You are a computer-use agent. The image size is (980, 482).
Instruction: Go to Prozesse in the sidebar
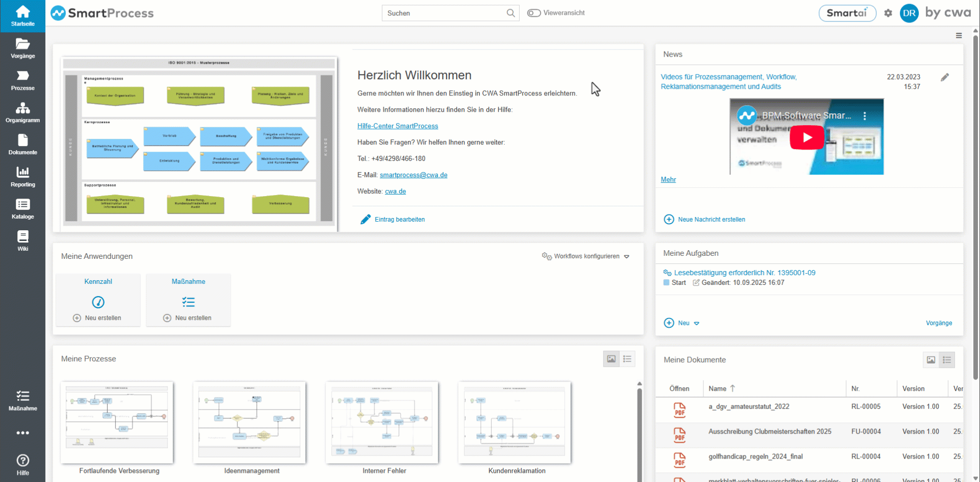tap(22, 81)
